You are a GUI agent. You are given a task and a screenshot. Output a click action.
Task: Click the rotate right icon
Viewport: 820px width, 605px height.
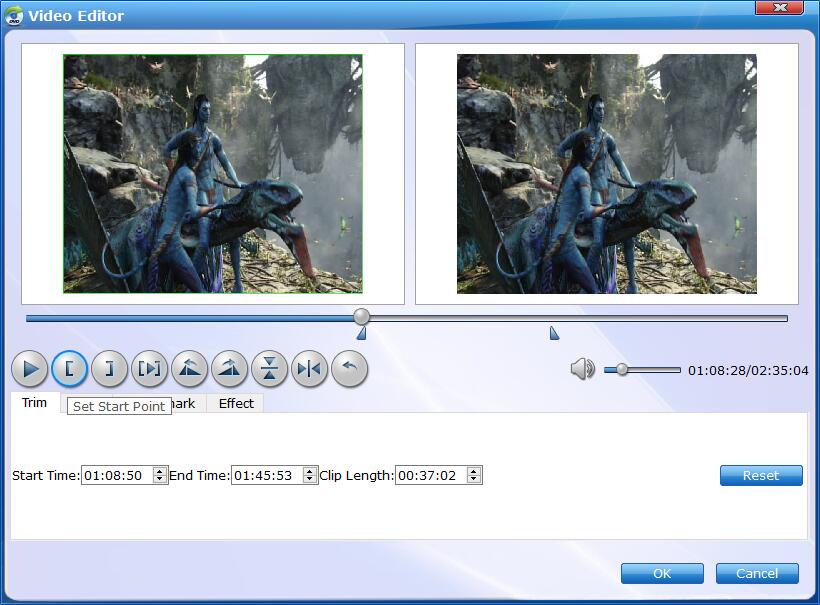click(230, 369)
